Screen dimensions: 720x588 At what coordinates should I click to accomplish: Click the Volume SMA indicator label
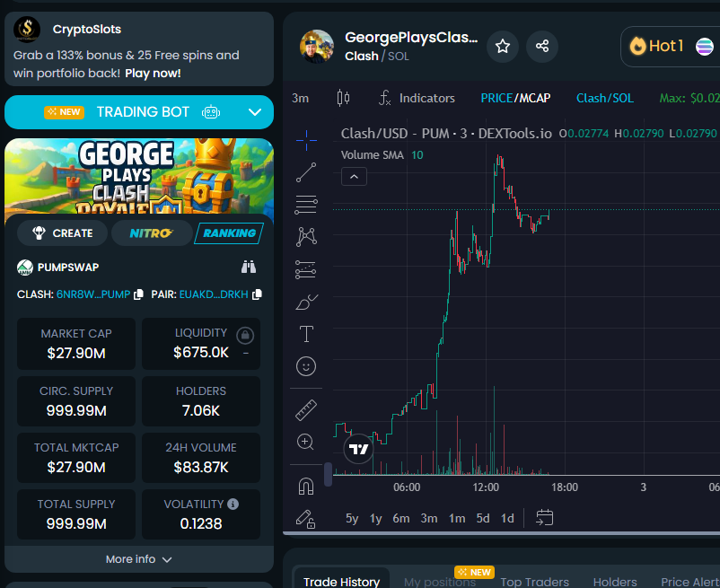click(x=373, y=155)
